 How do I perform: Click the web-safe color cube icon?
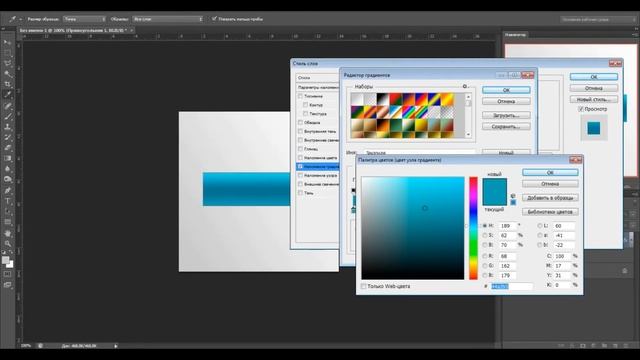pyautogui.click(x=513, y=196)
